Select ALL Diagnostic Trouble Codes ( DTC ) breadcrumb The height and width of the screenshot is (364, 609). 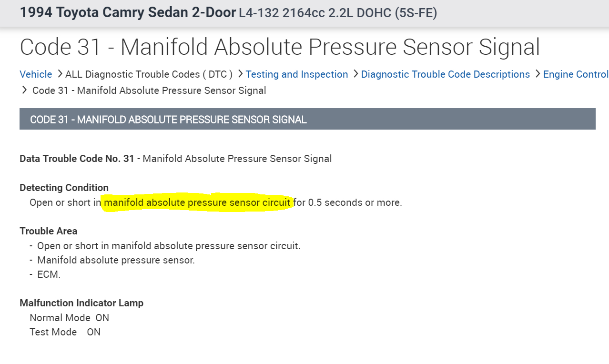click(x=149, y=74)
